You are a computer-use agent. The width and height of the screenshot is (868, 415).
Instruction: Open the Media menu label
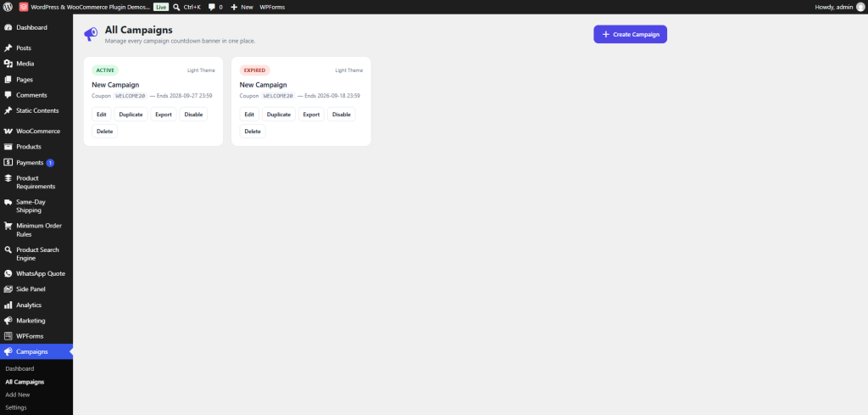click(25, 64)
